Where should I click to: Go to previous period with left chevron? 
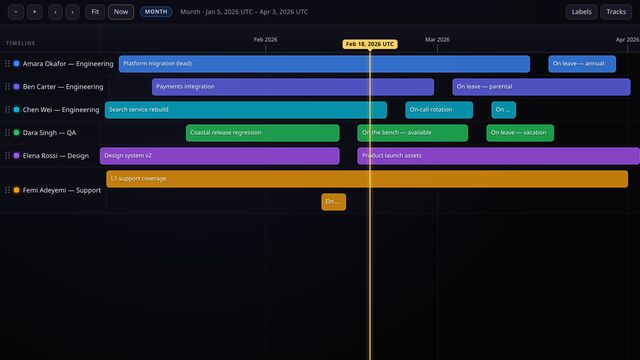point(55,12)
